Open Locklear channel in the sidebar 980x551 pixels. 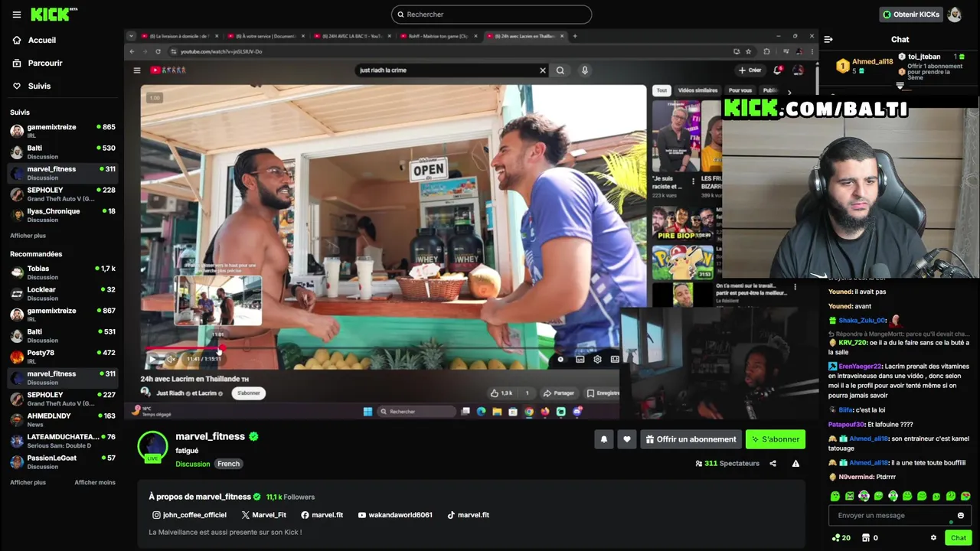click(x=63, y=294)
